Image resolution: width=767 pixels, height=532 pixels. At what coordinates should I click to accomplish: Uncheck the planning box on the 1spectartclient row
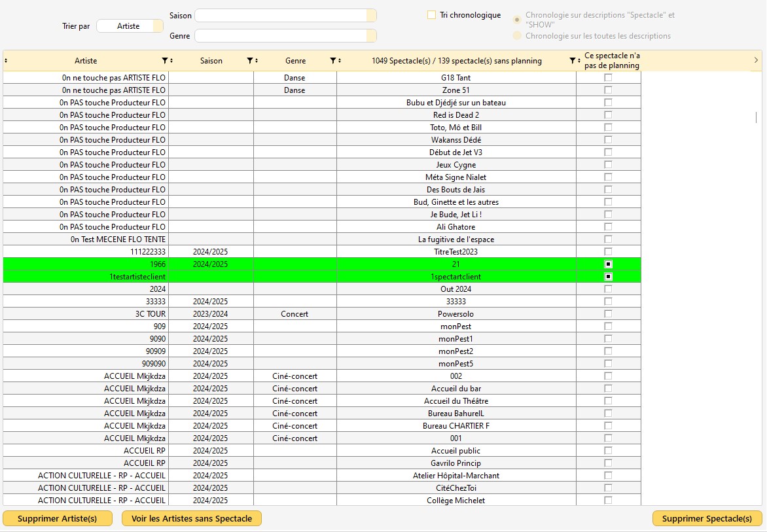(608, 277)
